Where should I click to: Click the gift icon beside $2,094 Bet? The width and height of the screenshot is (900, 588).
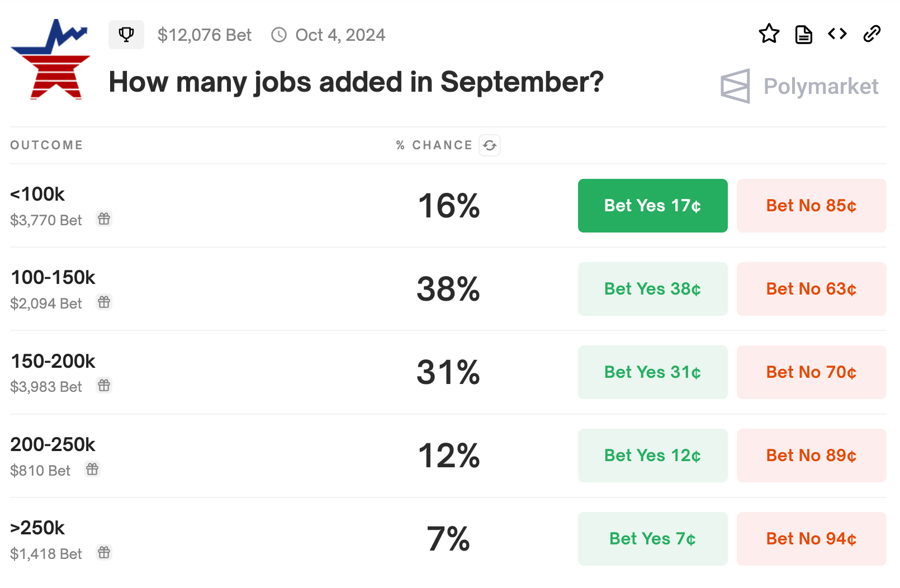pyautogui.click(x=104, y=302)
